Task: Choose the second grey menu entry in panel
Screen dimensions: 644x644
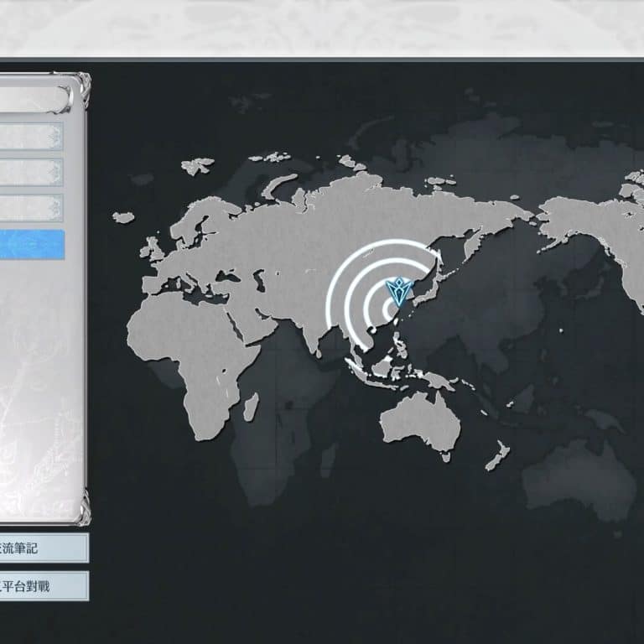Action: point(31,173)
